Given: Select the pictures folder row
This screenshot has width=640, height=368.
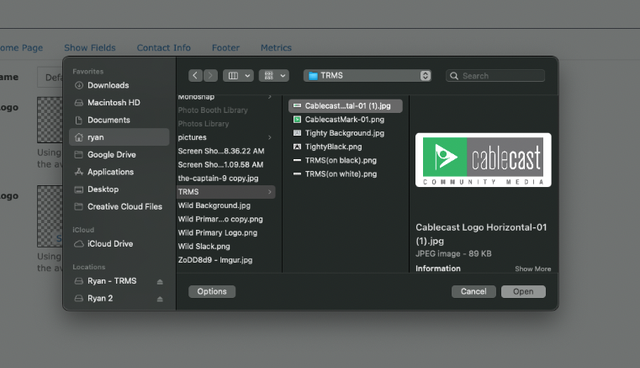Looking at the screenshot, I should pyautogui.click(x=226, y=137).
